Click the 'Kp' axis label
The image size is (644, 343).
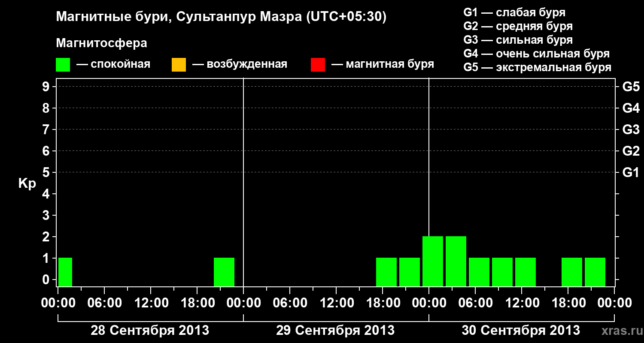click(27, 184)
